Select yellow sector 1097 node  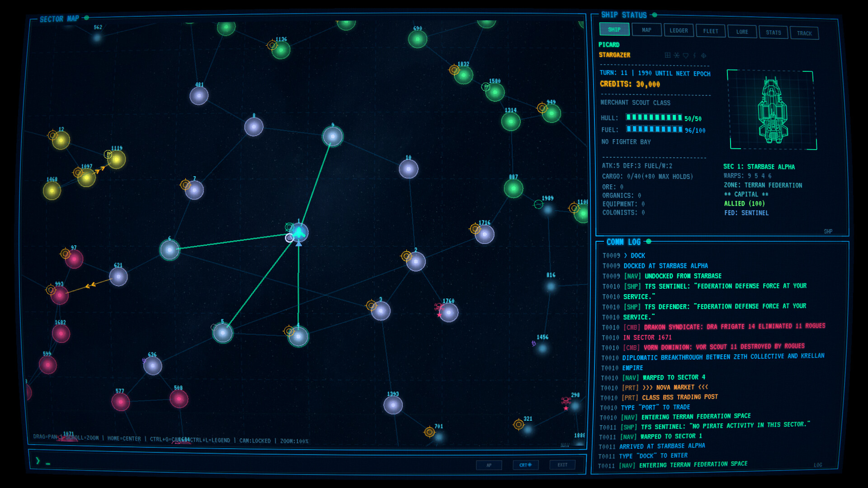[86, 178]
